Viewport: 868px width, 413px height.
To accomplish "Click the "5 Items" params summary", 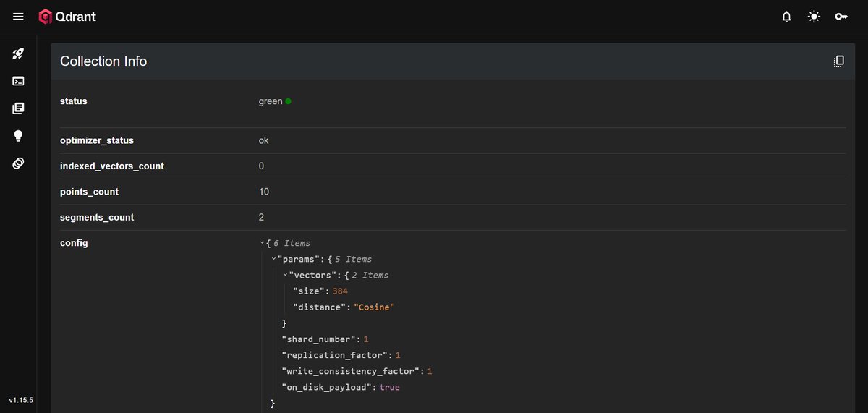I will coord(353,259).
